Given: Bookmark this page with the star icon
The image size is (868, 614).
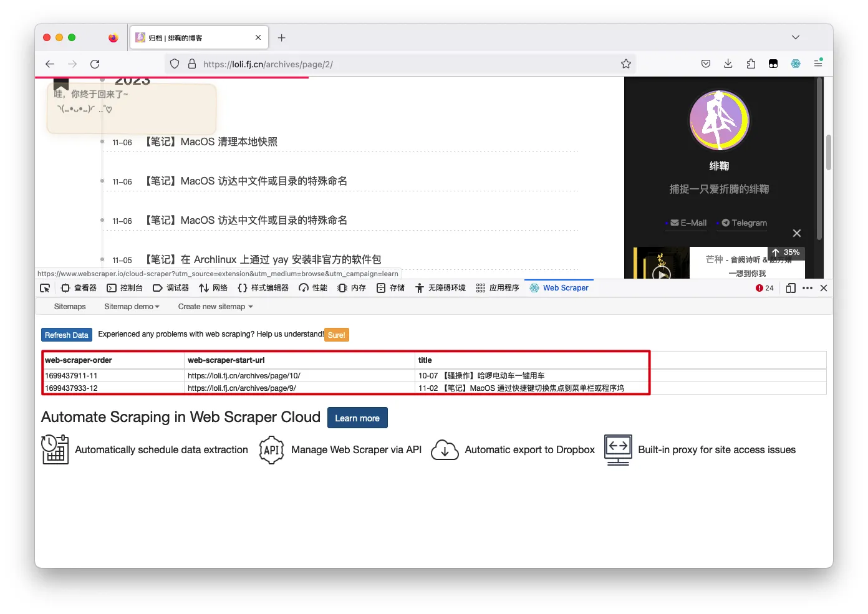Looking at the screenshot, I should coord(626,64).
